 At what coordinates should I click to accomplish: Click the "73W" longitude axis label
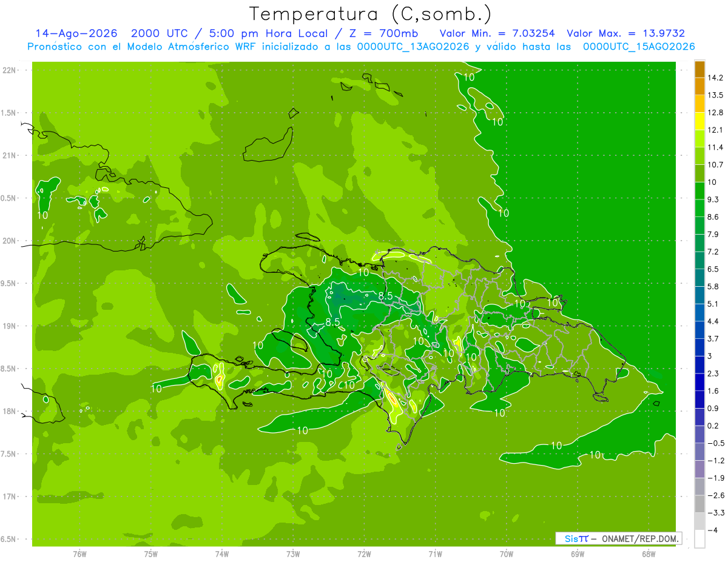(x=293, y=554)
